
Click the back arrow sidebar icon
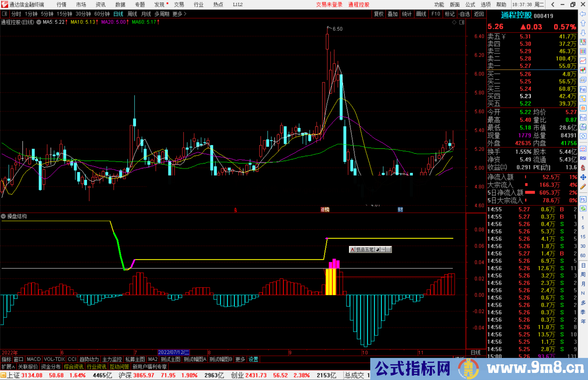point(583,14)
